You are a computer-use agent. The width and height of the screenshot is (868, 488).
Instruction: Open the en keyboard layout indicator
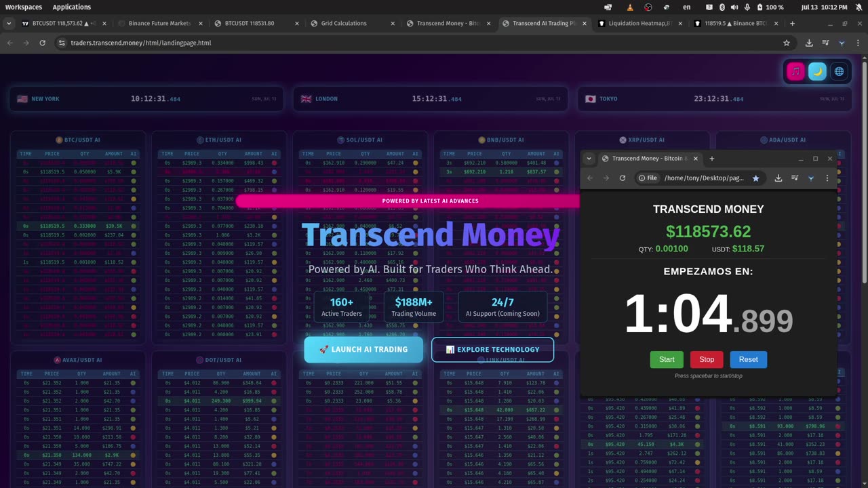pos(687,7)
